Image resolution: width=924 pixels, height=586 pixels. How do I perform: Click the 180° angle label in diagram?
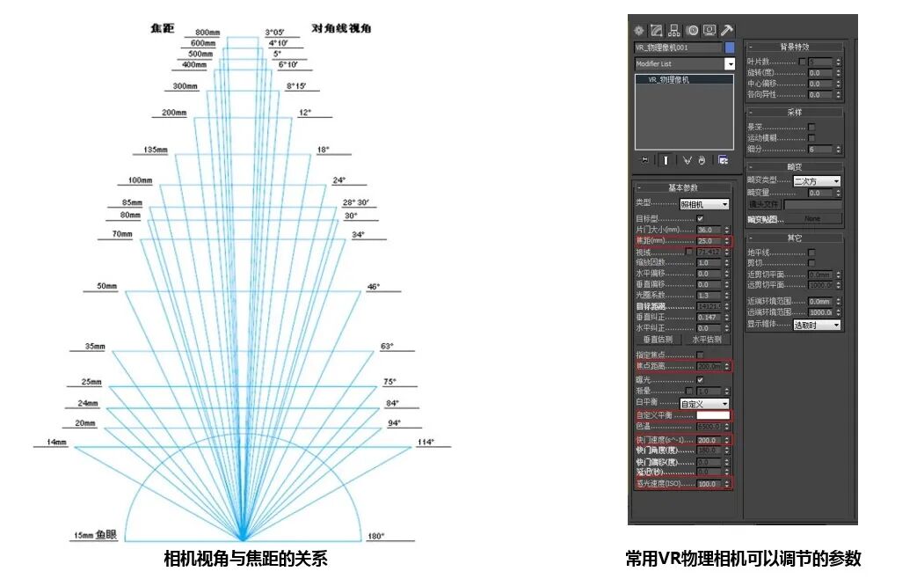376,536
